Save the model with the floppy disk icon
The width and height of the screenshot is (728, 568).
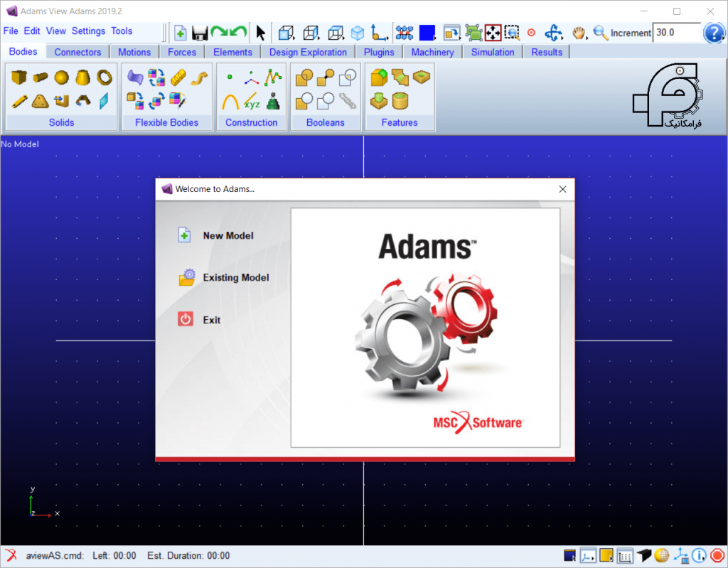200,33
